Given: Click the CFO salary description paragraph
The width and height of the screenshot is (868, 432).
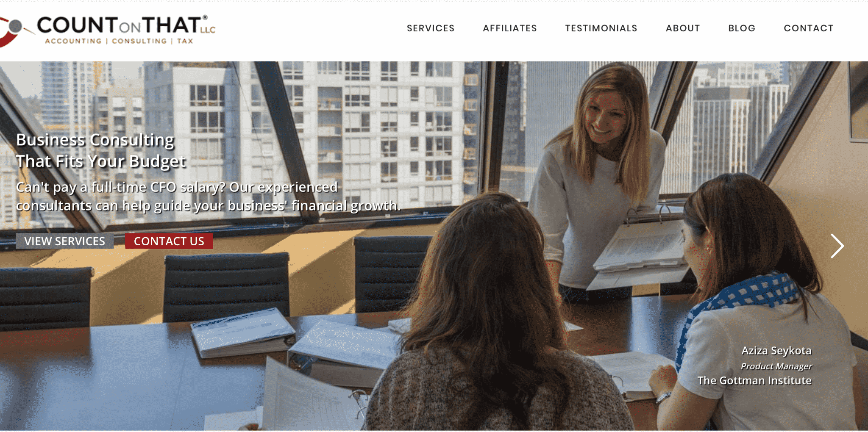Looking at the screenshot, I should (208, 197).
